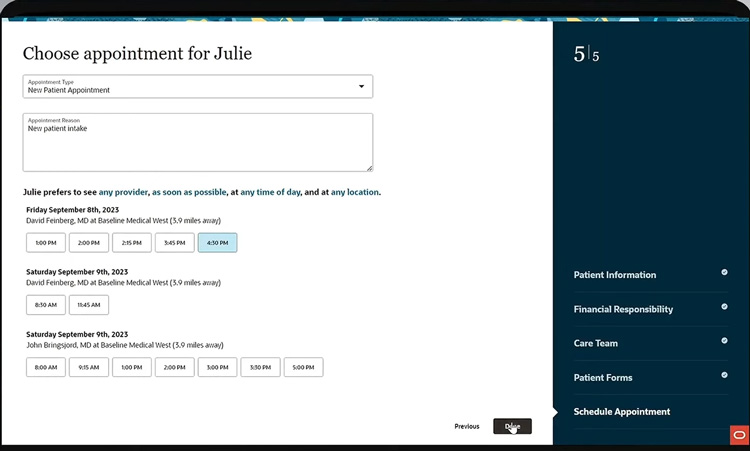This screenshot has height=451, width=750.
Task: Select Friday 2:15 PM appointment slot
Action: click(x=132, y=243)
